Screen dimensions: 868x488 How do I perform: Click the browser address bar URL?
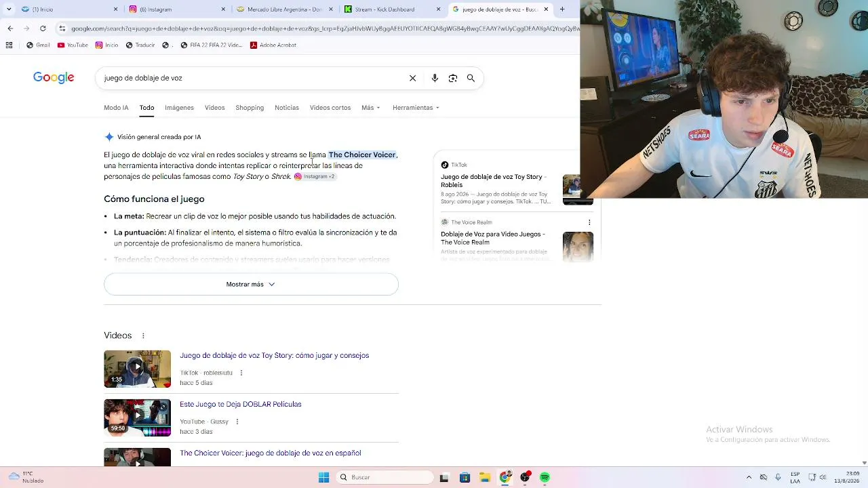pos(324,28)
